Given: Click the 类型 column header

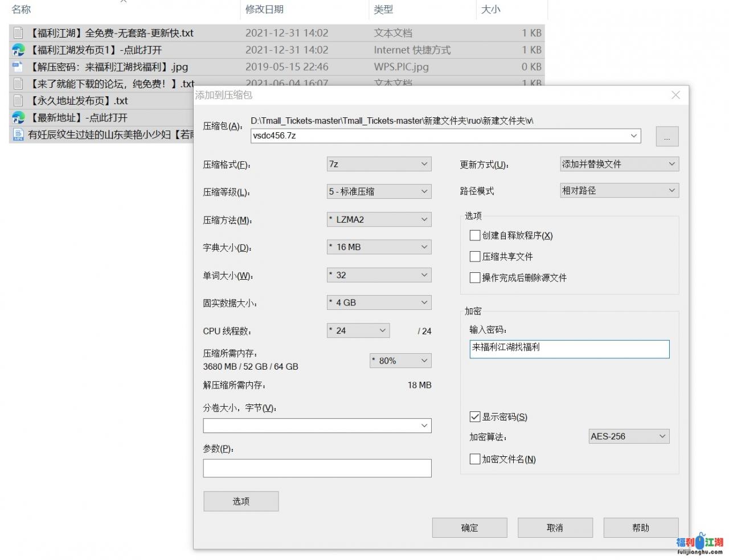Looking at the screenshot, I should [x=383, y=10].
